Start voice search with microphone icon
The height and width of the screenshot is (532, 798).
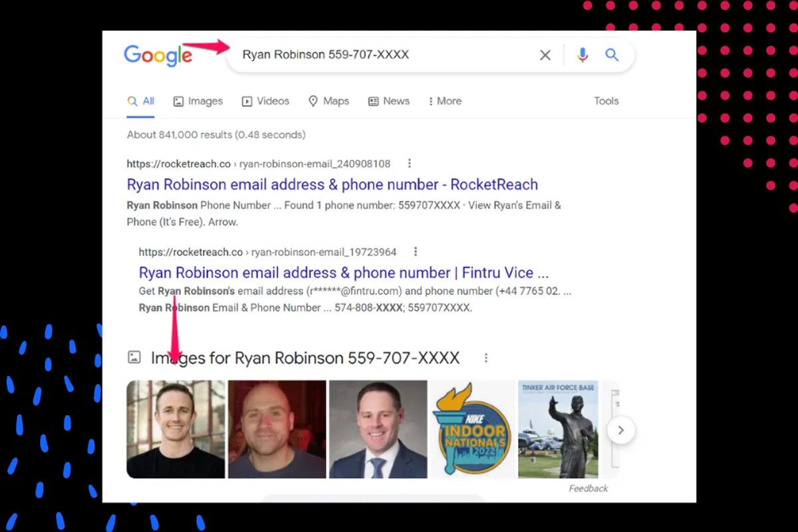[583, 55]
